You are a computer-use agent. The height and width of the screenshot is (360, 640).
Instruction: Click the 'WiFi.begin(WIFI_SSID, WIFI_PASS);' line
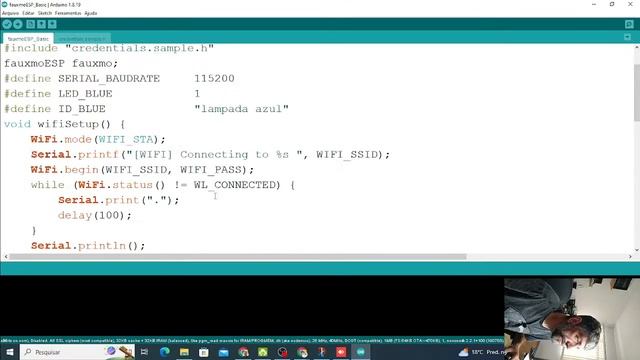coord(142,170)
